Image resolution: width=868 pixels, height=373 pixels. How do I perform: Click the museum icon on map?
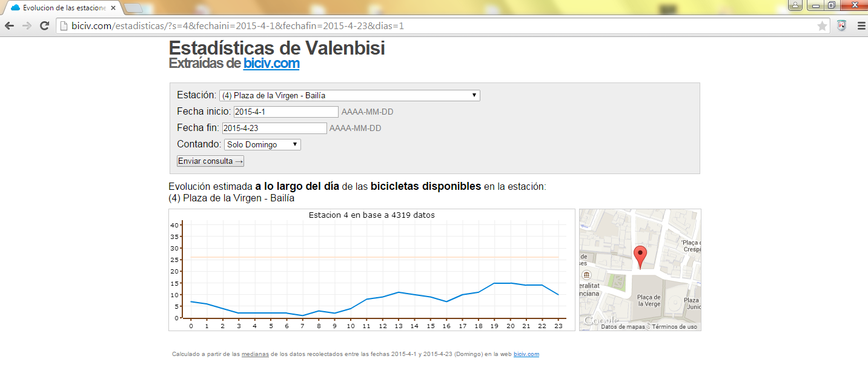(586, 275)
